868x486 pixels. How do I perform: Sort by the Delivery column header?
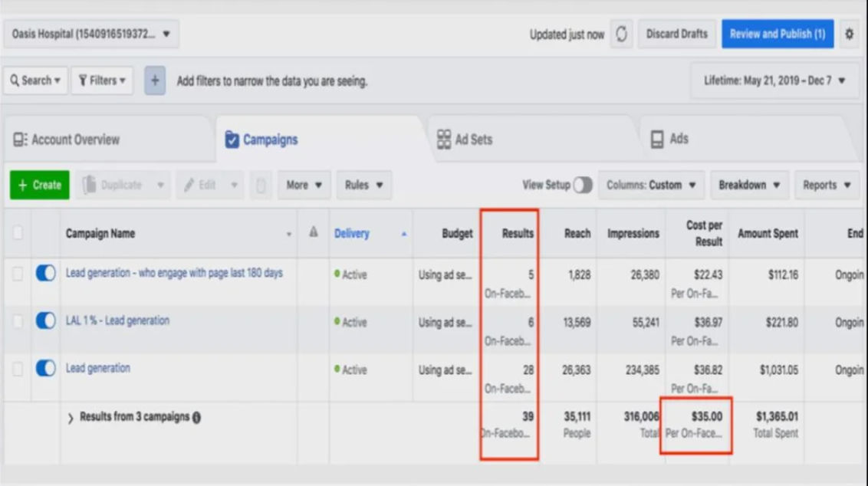click(x=352, y=234)
